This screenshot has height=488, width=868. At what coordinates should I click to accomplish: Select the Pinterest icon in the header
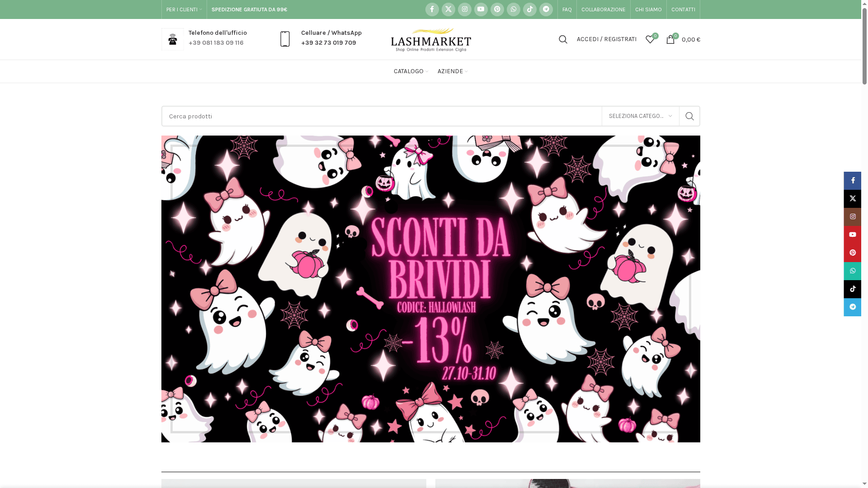pos(497,9)
